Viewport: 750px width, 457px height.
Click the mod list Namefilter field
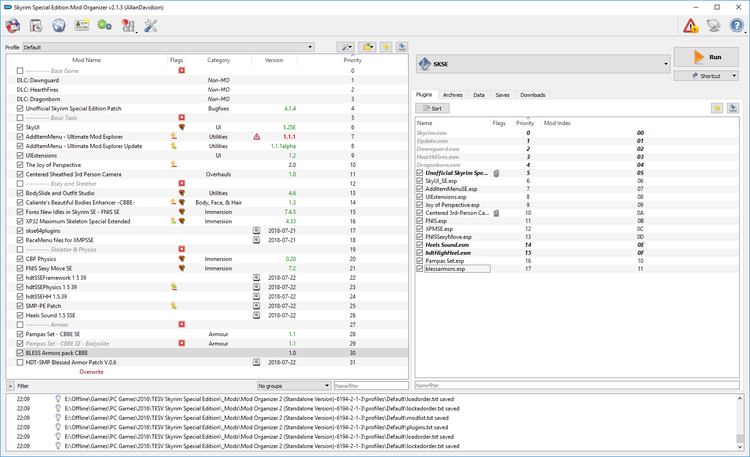(x=371, y=386)
